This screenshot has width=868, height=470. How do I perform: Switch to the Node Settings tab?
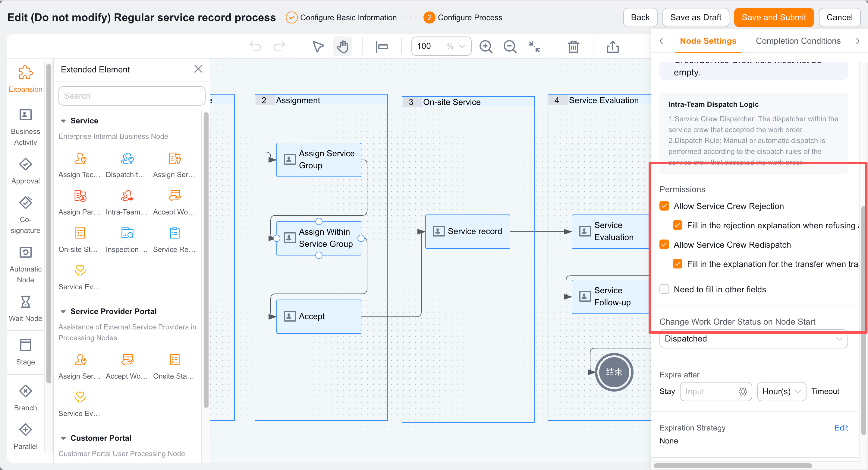pyautogui.click(x=708, y=41)
